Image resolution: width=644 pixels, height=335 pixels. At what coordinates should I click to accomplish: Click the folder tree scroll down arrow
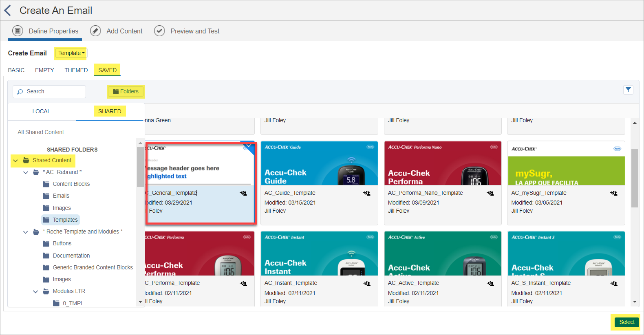coord(140,302)
